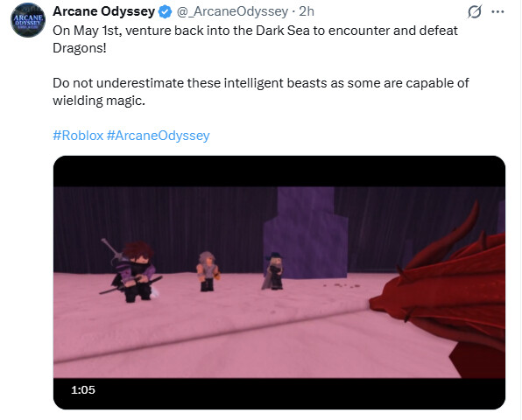Open the Arcane Odyssey profile avatar

pos(28,20)
